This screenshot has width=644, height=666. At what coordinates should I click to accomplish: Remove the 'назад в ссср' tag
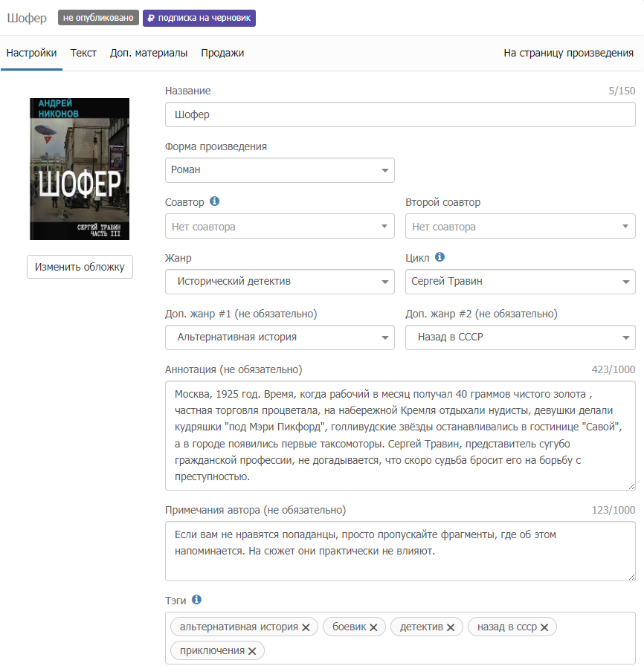pos(544,627)
